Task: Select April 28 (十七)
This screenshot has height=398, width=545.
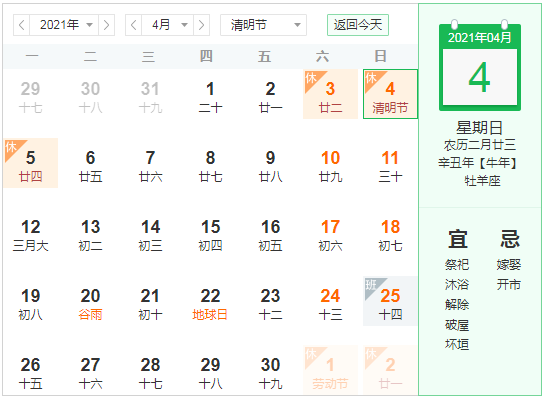Action: coord(151,370)
